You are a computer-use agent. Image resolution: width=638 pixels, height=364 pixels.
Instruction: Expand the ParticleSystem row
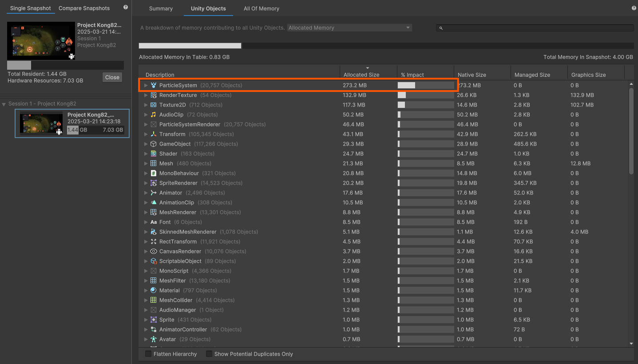(x=146, y=85)
